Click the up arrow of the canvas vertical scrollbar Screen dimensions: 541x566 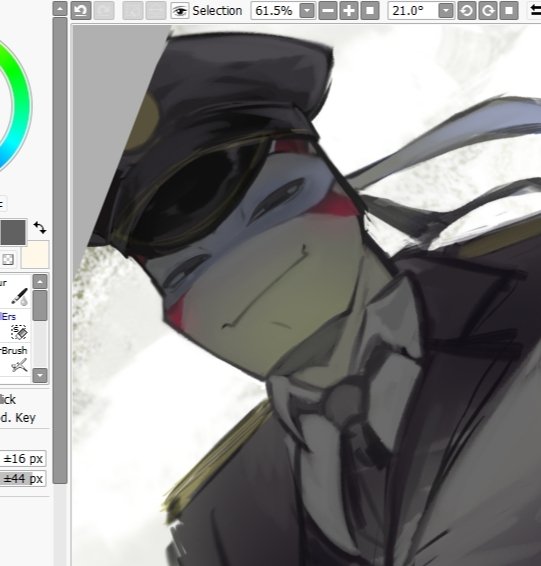(60, 8)
